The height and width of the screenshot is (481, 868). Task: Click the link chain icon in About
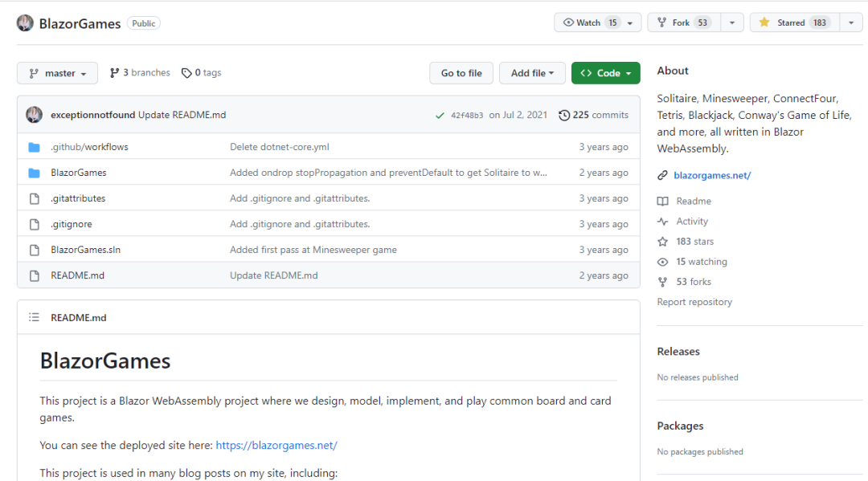(662, 175)
